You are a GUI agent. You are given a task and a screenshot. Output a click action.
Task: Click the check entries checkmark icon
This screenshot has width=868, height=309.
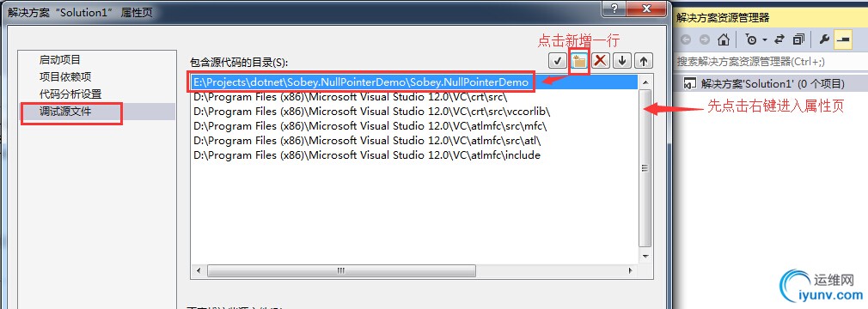tap(557, 61)
